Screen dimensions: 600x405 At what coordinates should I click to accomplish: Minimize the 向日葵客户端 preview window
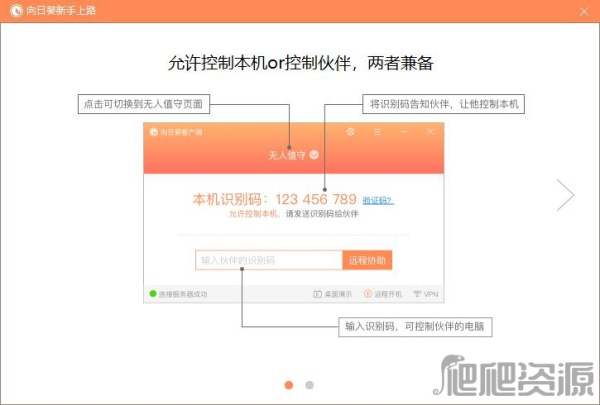click(x=404, y=132)
